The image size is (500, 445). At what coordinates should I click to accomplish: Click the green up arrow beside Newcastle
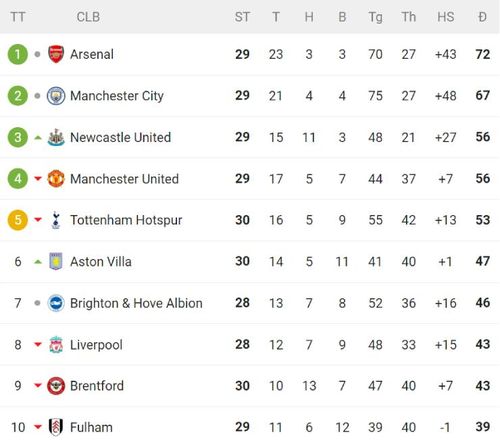pos(38,137)
